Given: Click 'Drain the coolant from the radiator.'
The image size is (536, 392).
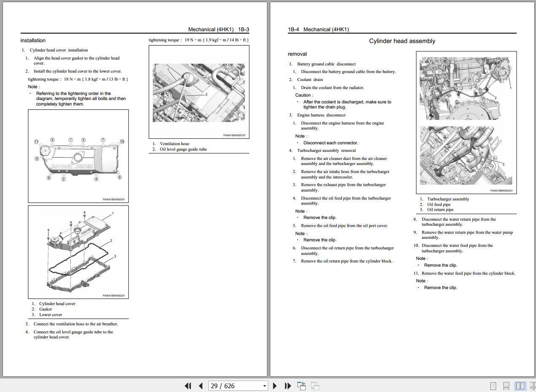Looking at the screenshot, I should [x=332, y=88].
